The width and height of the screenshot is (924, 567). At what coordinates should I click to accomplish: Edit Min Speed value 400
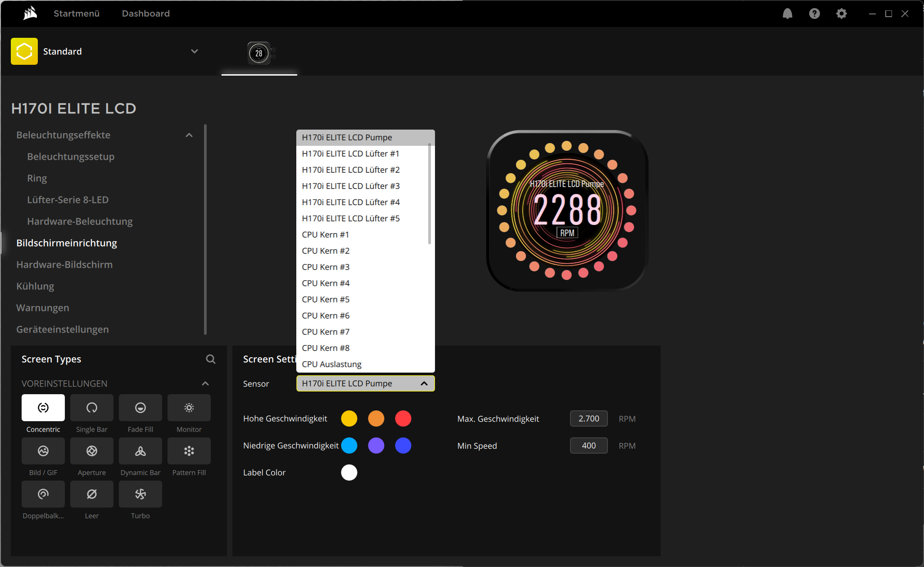[x=589, y=445]
